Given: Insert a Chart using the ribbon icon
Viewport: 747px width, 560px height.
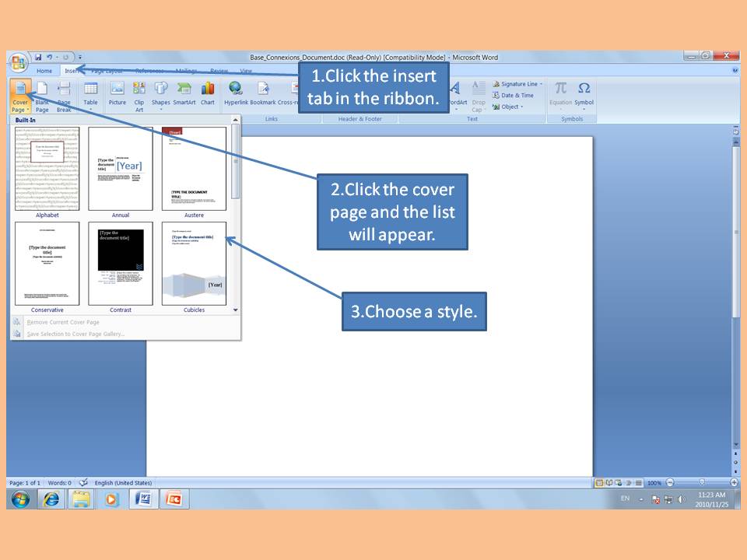Looking at the screenshot, I should [x=208, y=93].
